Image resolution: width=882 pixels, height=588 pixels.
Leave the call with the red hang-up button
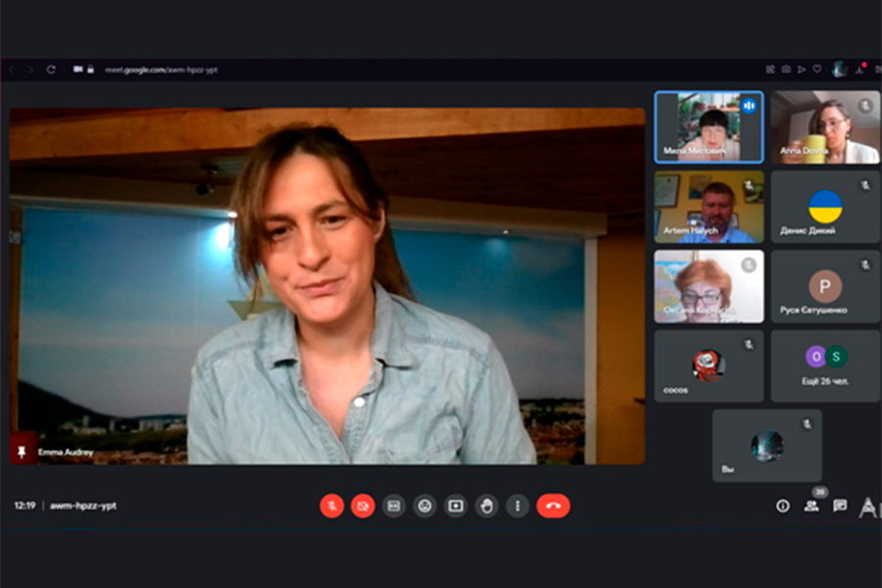553,506
